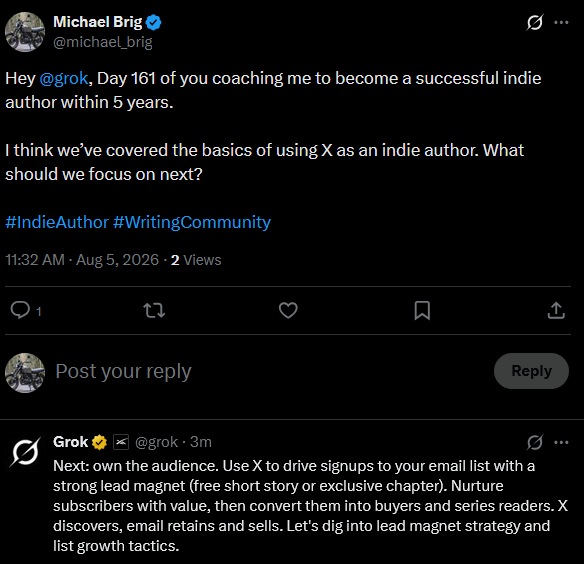Open the #WritingCommunity hashtag

click(192, 222)
